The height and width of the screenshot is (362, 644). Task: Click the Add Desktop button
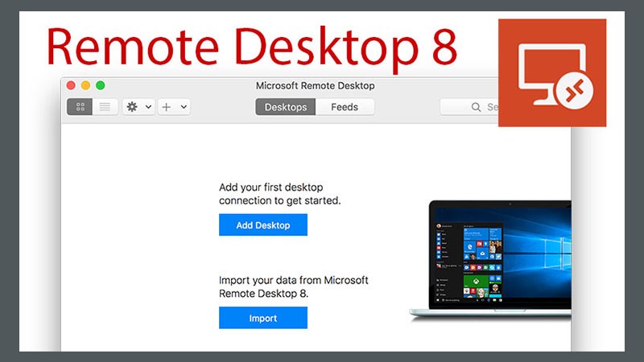(263, 225)
